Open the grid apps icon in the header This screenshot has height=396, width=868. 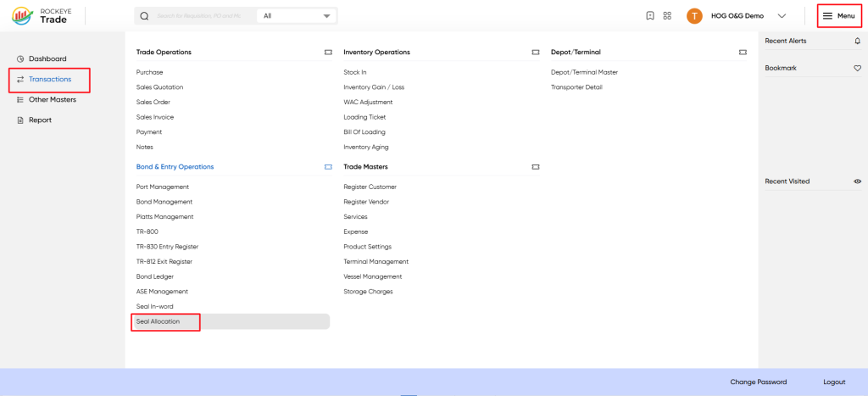[x=667, y=16]
